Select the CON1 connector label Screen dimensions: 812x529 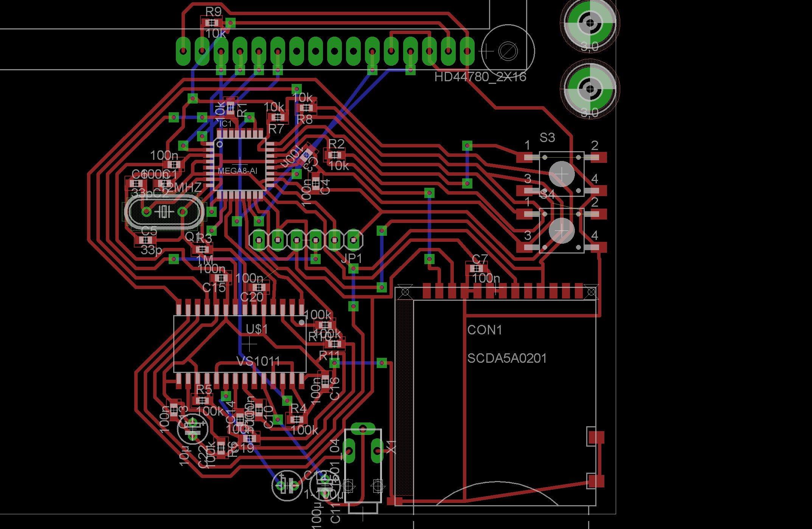tap(484, 330)
